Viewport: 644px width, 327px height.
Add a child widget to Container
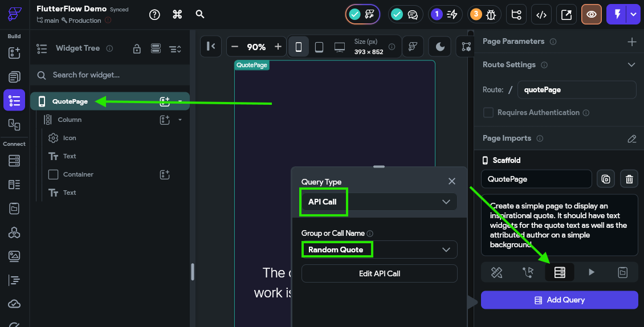click(164, 174)
